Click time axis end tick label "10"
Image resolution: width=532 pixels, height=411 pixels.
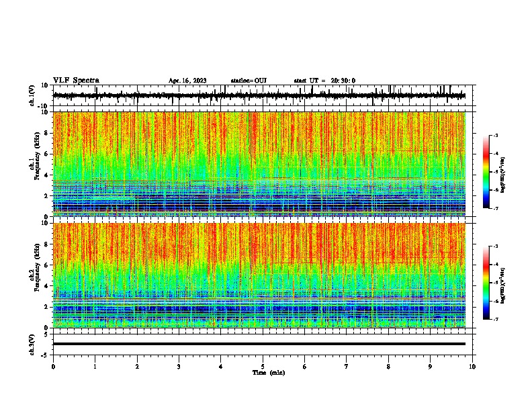472,367
